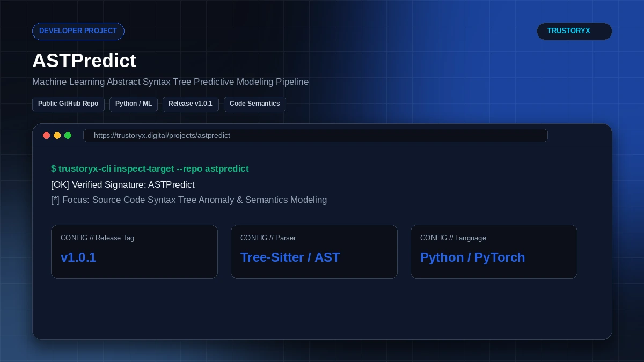Image resolution: width=644 pixels, height=362 pixels.
Task: Click the Verified Signature: ASTPredict line
Action: pos(122,184)
